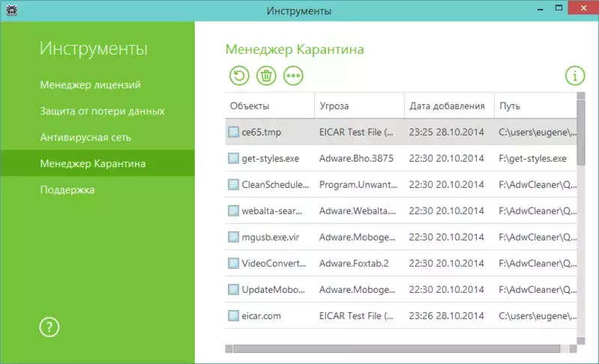Select Менеджер Карантина in sidebar

coord(97,163)
